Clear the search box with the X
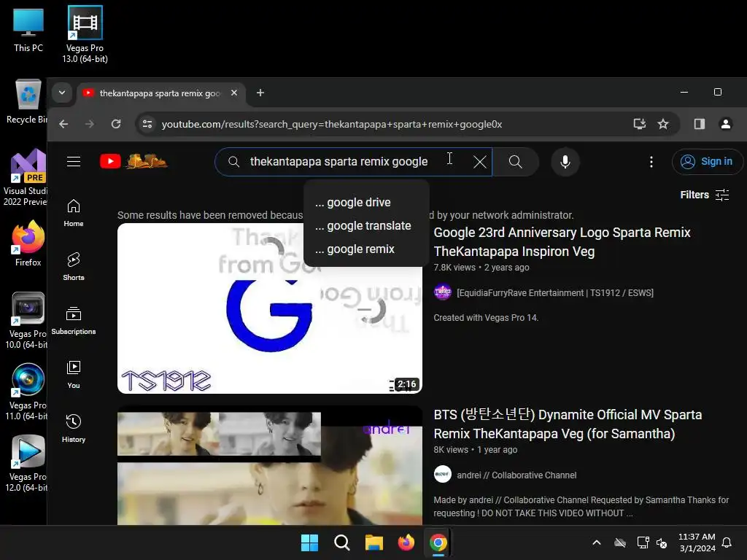747x560 pixels. pyautogui.click(x=480, y=162)
